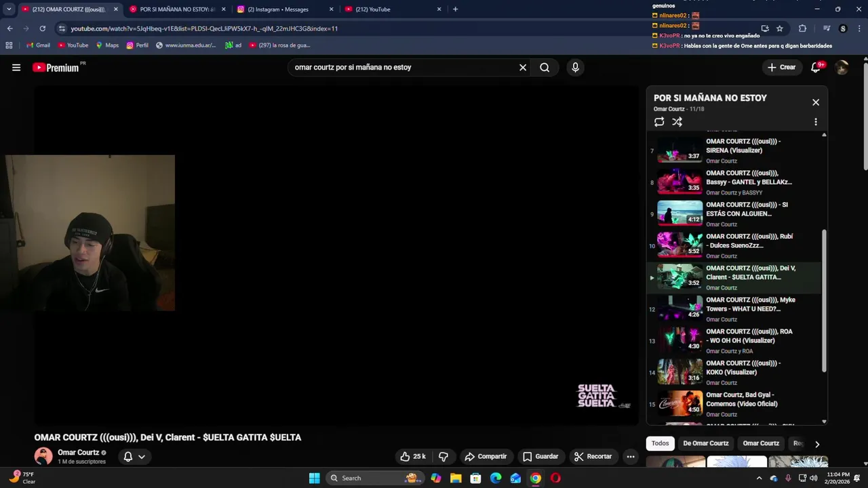
Task: Play playlist item SIRENA (Visualizer)
Action: point(735,150)
